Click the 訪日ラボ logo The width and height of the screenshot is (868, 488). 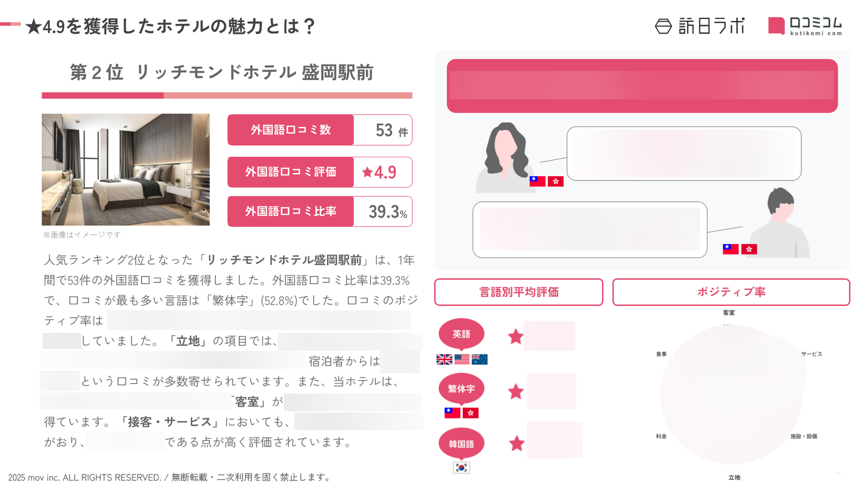(700, 25)
